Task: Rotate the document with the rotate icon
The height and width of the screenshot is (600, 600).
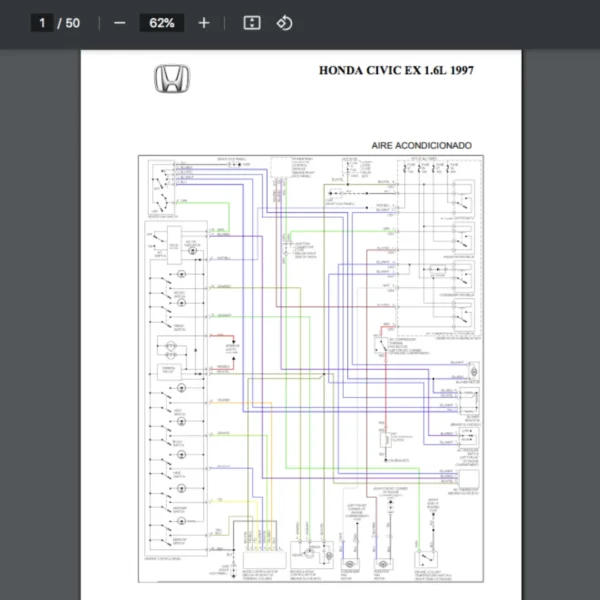Action: pos(284,23)
